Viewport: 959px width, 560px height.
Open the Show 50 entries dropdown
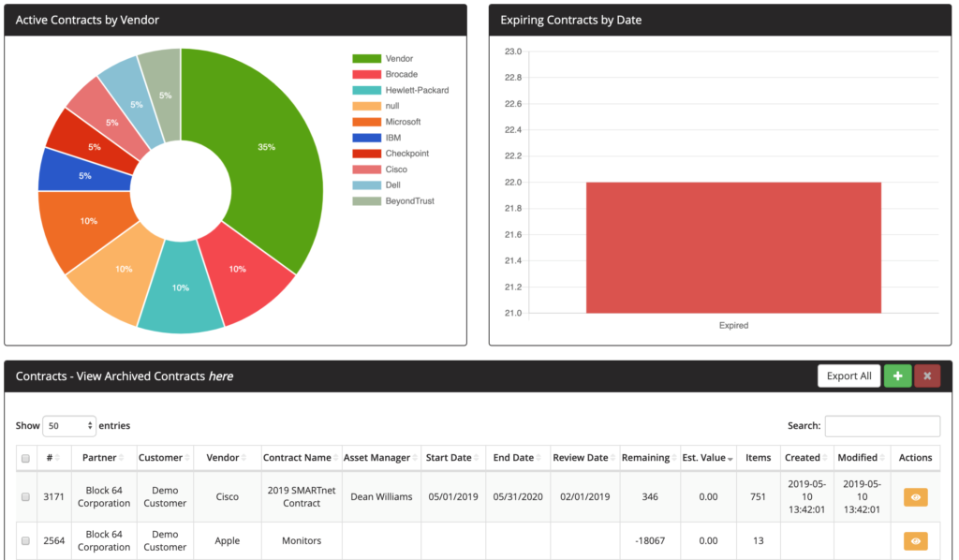pos(69,425)
